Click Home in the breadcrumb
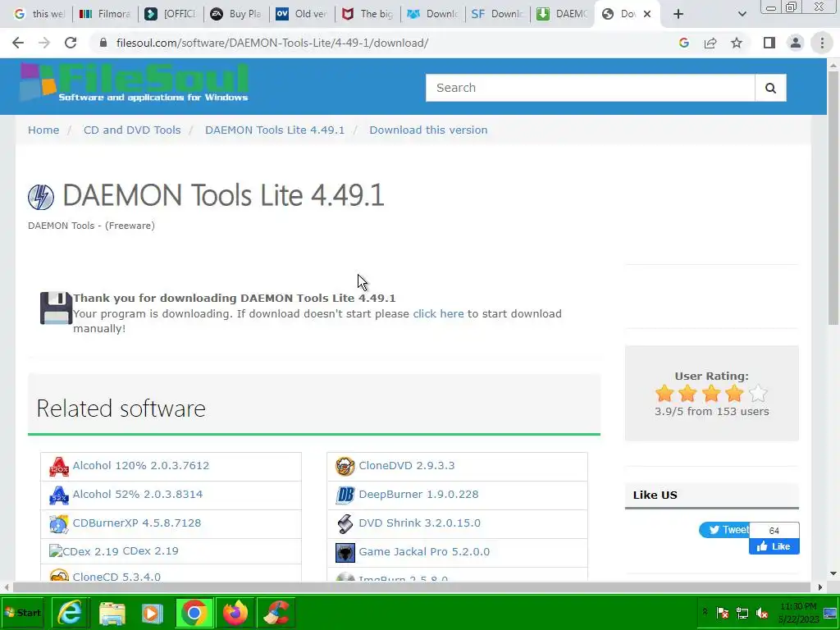 point(43,130)
